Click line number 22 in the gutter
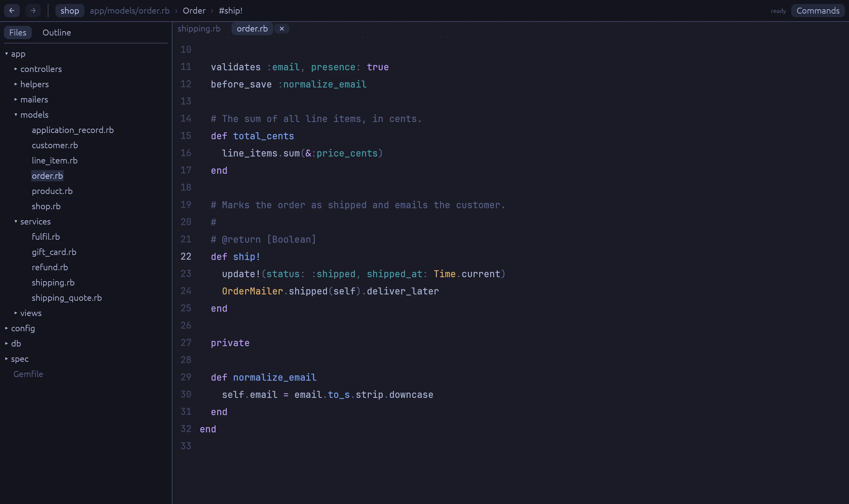The width and height of the screenshot is (849, 504). click(x=186, y=256)
